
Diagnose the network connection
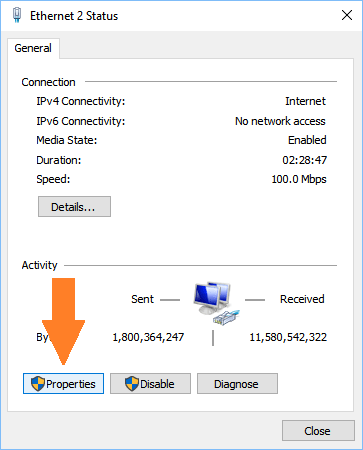point(237,384)
